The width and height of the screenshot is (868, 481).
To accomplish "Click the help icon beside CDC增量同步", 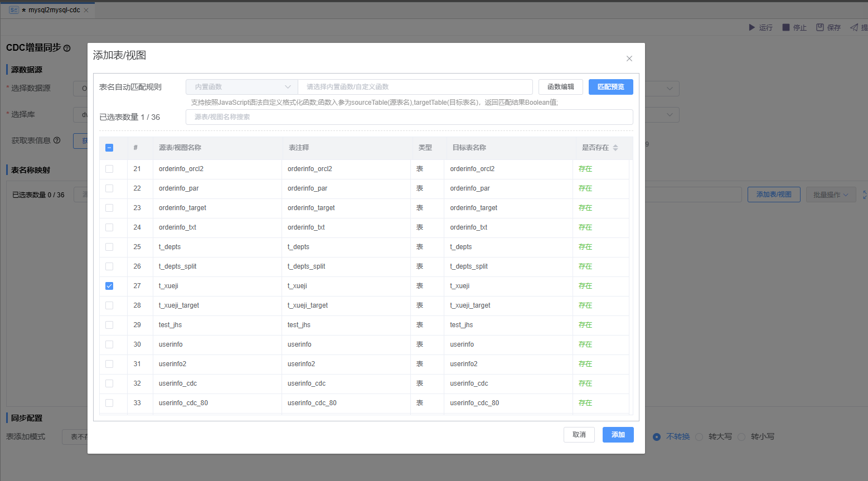I will point(67,48).
